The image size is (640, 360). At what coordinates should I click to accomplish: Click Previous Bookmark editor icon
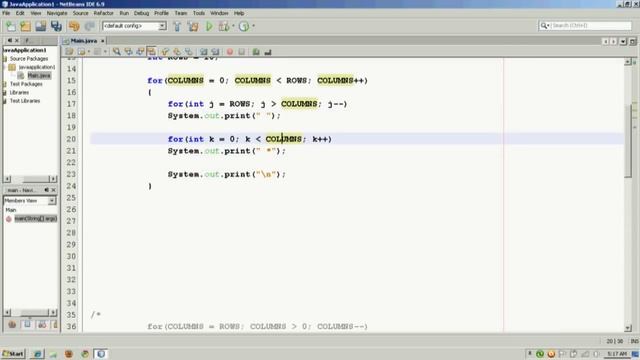point(165,51)
